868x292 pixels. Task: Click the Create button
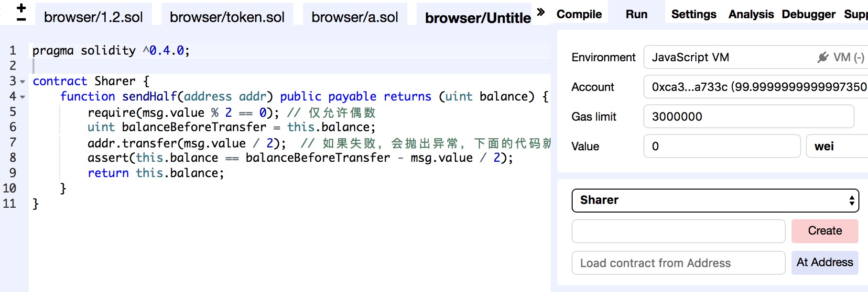coord(825,231)
